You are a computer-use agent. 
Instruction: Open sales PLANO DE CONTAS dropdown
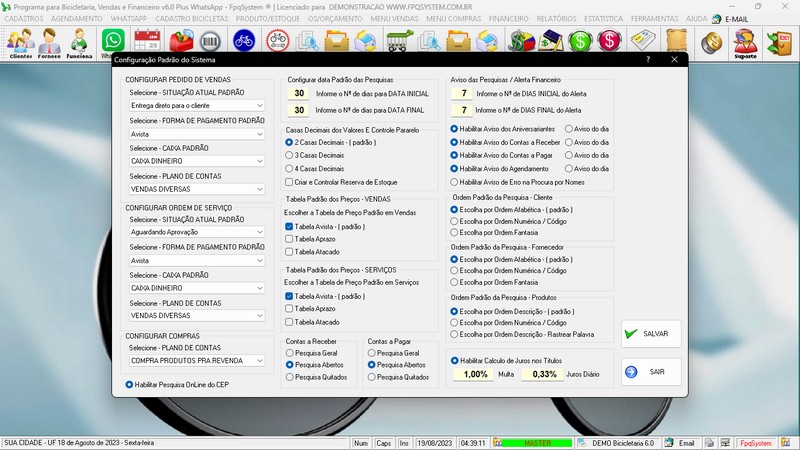click(197, 189)
